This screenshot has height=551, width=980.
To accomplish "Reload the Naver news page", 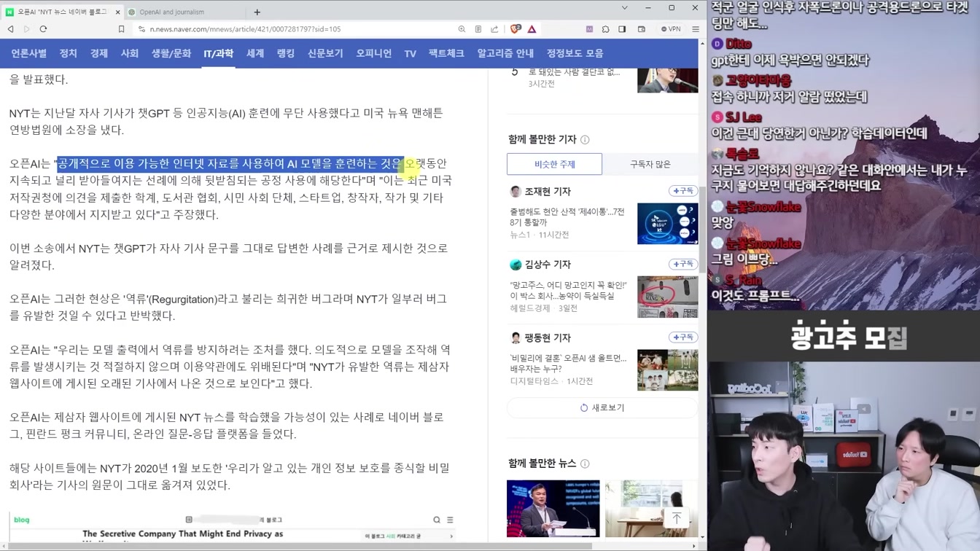I will [x=43, y=29].
